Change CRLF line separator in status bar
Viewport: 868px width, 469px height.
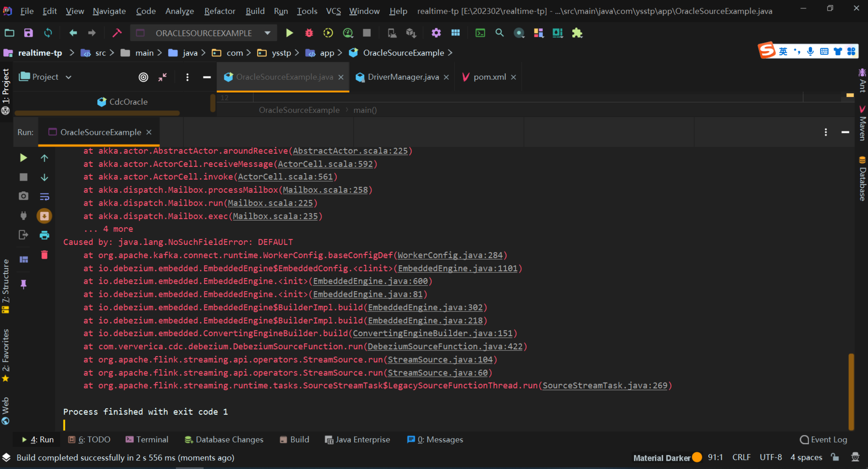coord(741,457)
